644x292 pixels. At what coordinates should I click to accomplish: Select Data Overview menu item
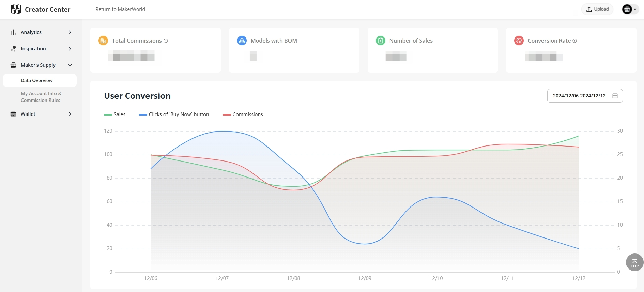[x=40, y=80]
